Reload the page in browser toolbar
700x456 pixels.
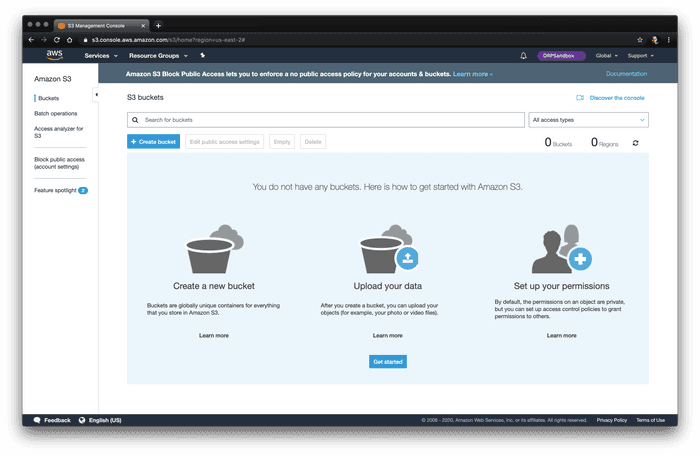click(57, 39)
